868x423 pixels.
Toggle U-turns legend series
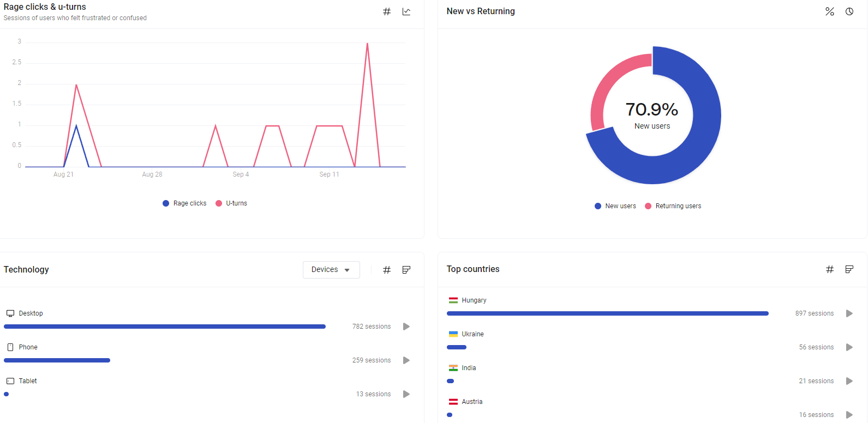click(231, 203)
